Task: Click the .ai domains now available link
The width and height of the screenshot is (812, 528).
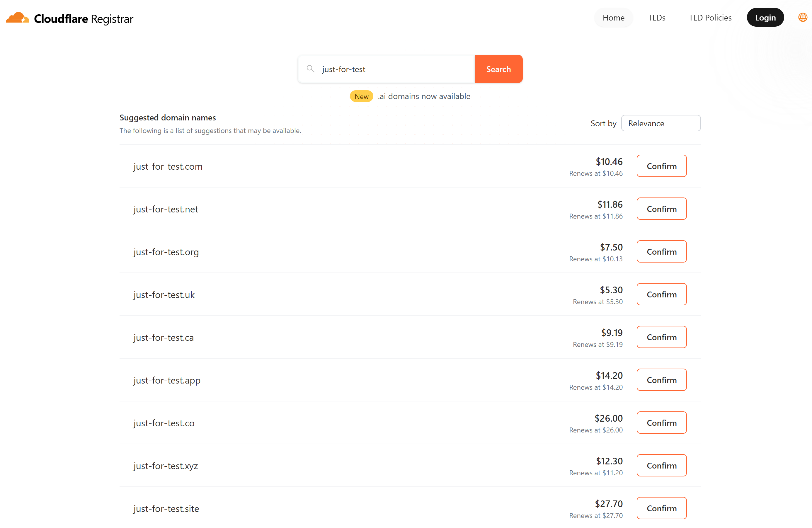Action: pyautogui.click(x=424, y=96)
